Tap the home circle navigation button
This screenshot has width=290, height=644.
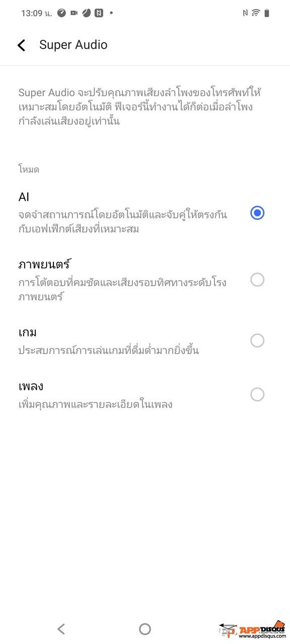145,628
